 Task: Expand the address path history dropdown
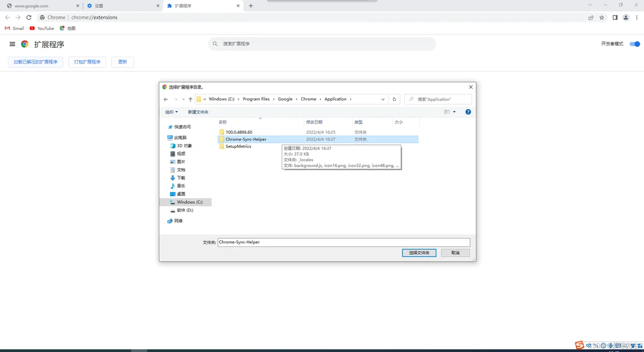coord(383,99)
